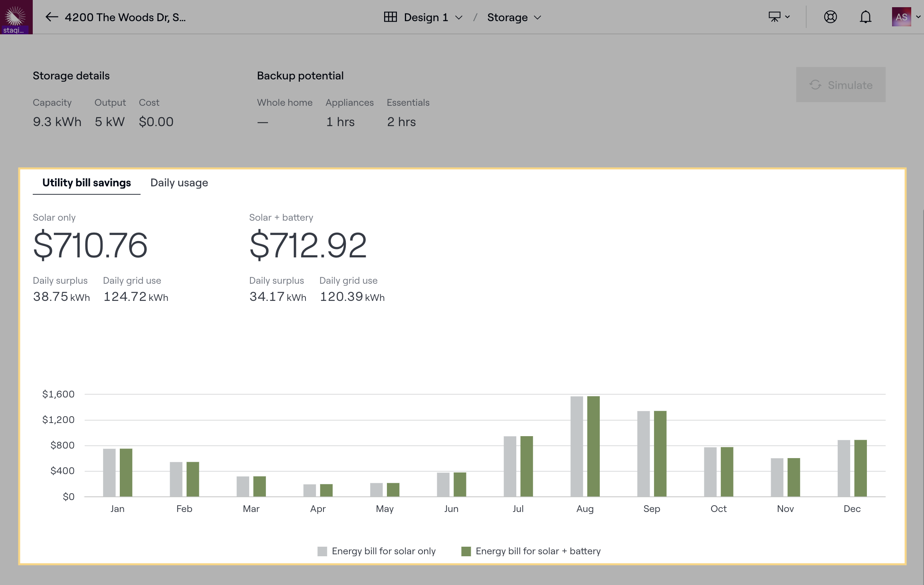The image size is (924, 585).
Task: Click the AS user avatar
Action: (x=901, y=17)
